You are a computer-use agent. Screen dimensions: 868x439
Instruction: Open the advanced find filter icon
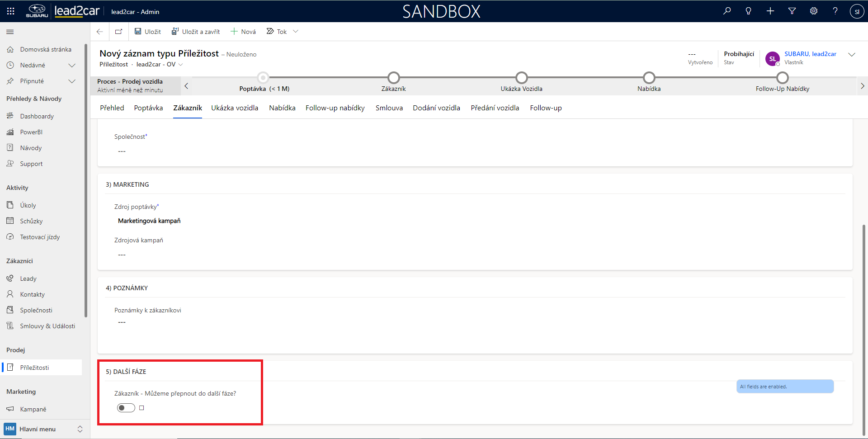point(792,11)
